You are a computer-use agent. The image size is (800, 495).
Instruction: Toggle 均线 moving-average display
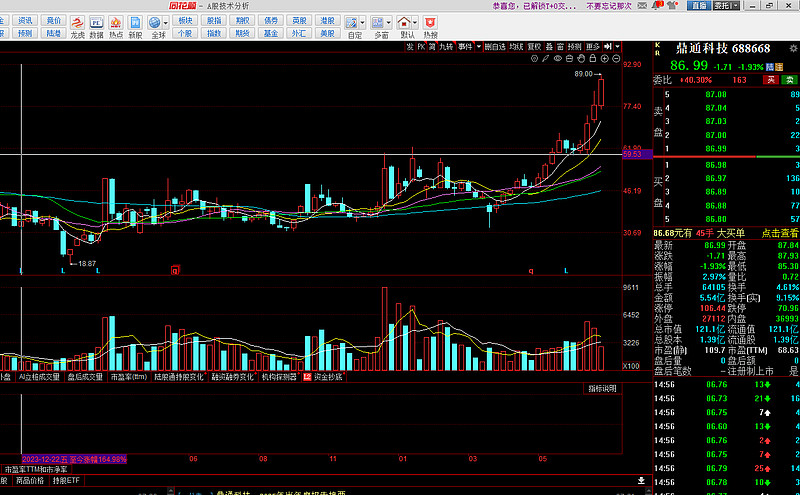517,46
